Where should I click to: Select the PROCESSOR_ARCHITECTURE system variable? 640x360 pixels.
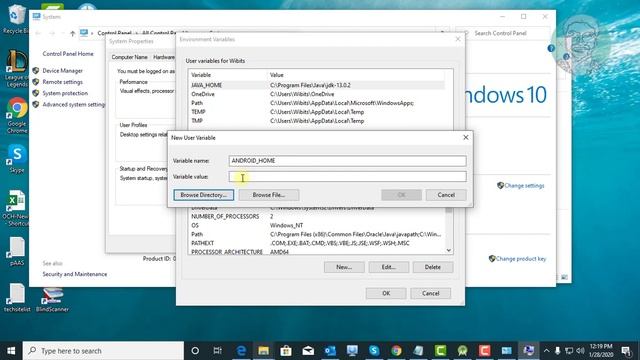coord(317,252)
